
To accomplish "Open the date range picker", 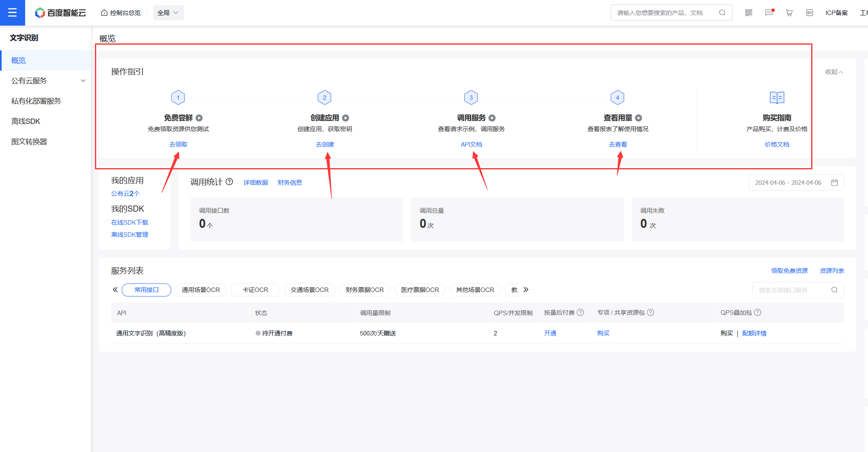I will pyautogui.click(x=796, y=182).
